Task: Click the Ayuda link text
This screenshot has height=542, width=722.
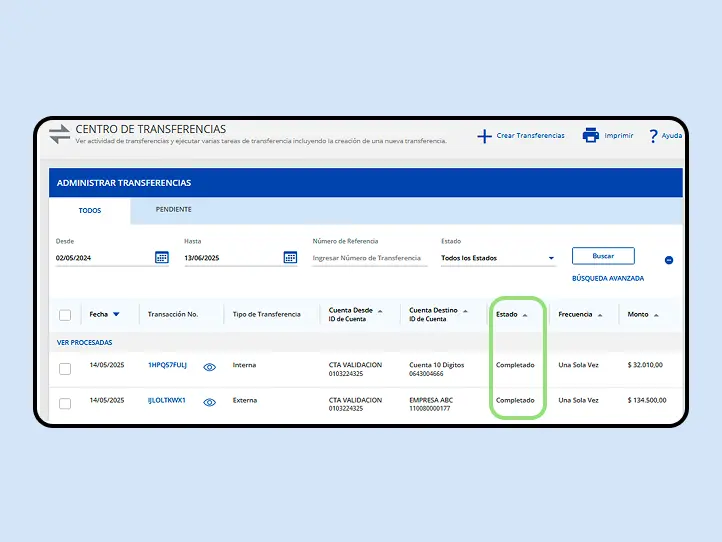Action: 672,135
